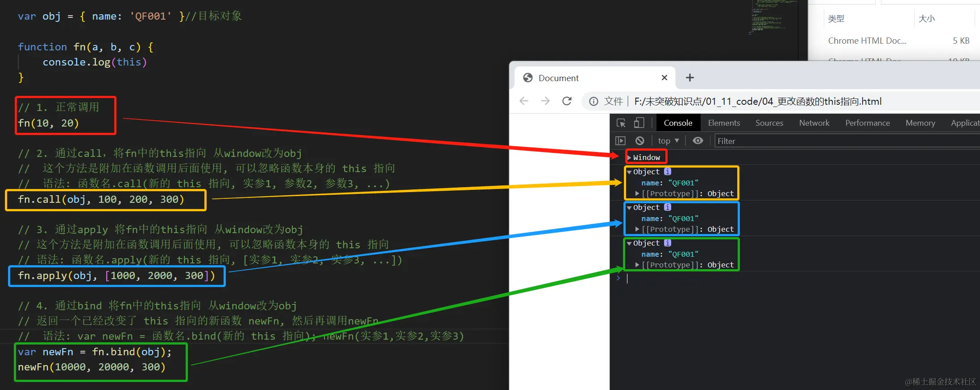The width and height of the screenshot is (980, 390).
Task: Open live expression eye icon
Action: [x=698, y=141]
